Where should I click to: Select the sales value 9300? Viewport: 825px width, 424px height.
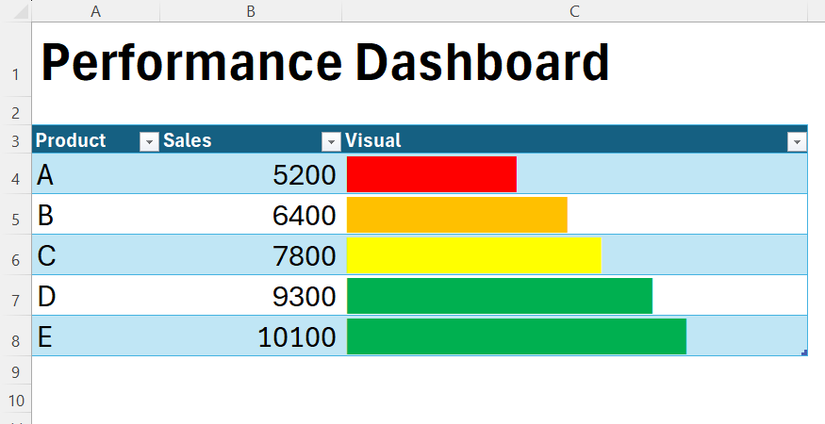(x=251, y=296)
